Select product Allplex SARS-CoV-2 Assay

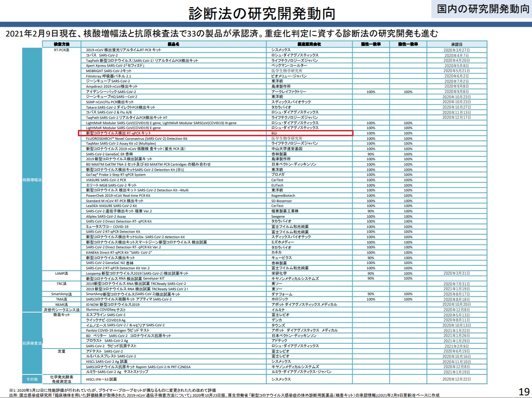point(106,216)
